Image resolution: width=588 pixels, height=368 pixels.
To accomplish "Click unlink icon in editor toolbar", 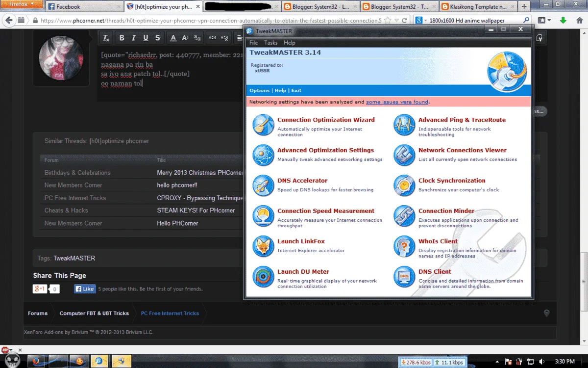I will point(225,38).
